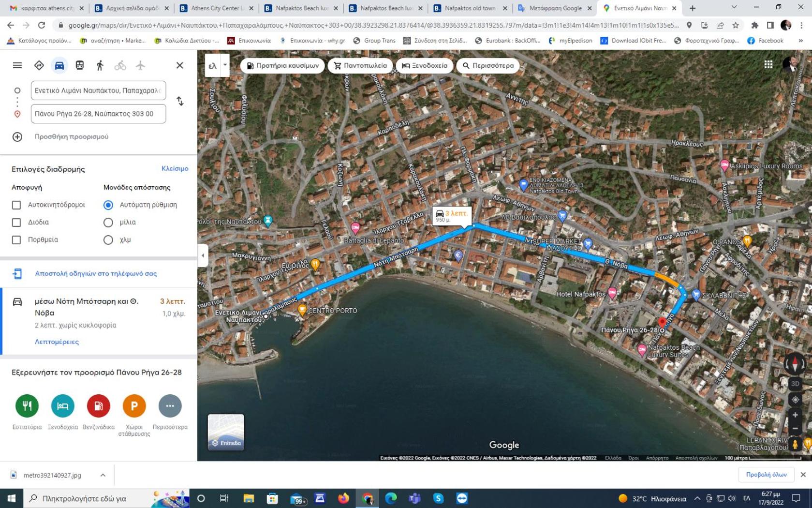Select the walking travel mode icon
This screenshot has width=812, height=508.
100,65
